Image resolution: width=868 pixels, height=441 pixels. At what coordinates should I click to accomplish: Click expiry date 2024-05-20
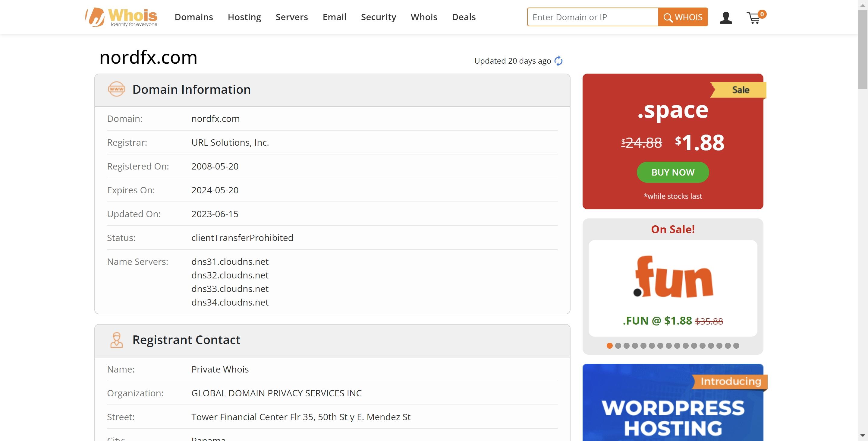tap(215, 190)
